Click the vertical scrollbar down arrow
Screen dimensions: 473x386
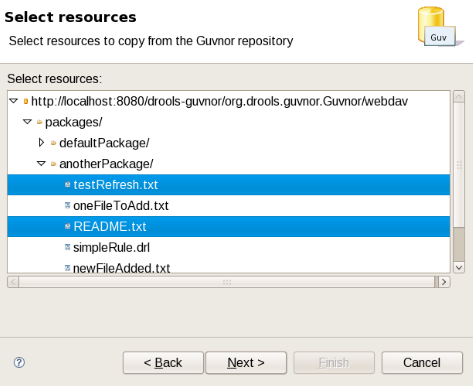point(459,267)
